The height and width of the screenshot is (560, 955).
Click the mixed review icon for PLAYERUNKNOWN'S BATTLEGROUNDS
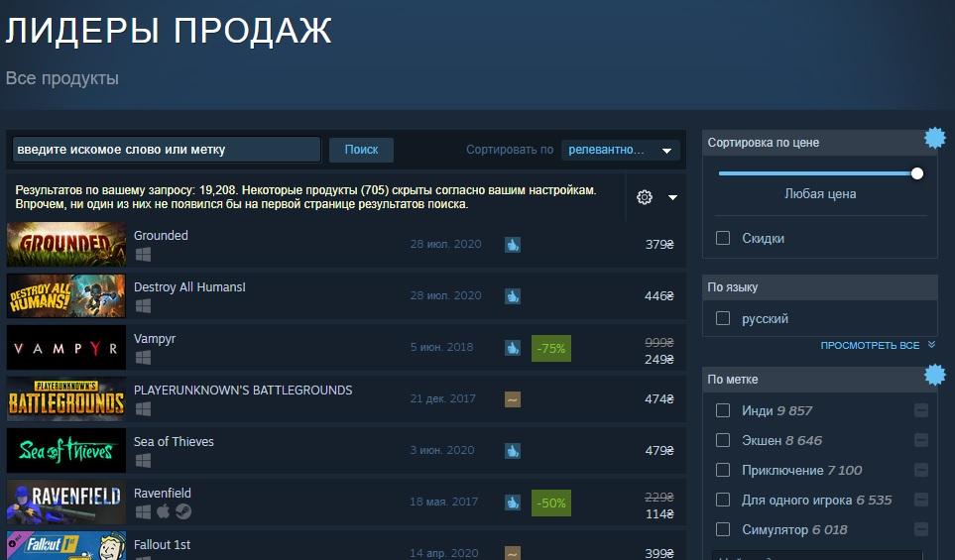click(x=513, y=399)
